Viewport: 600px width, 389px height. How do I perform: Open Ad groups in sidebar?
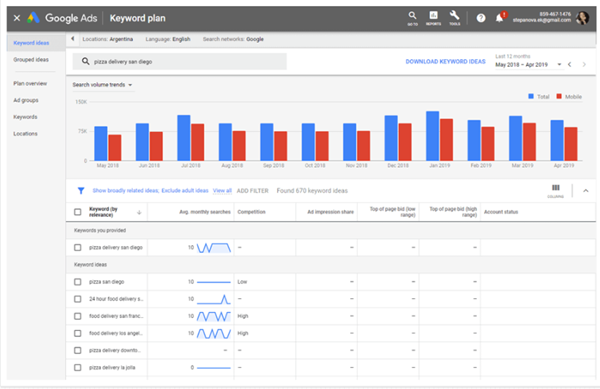coord(26,100)
